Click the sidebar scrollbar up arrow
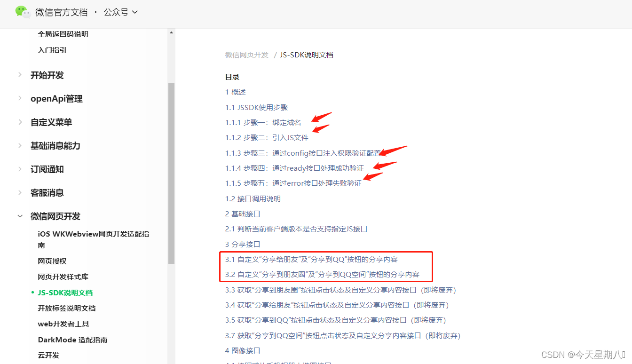Viewport: 632px width, 364px height. click(171, 33)
